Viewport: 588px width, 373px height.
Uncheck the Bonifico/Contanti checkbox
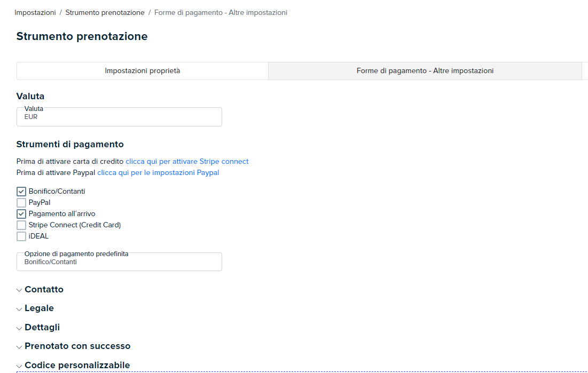(21, 192)
